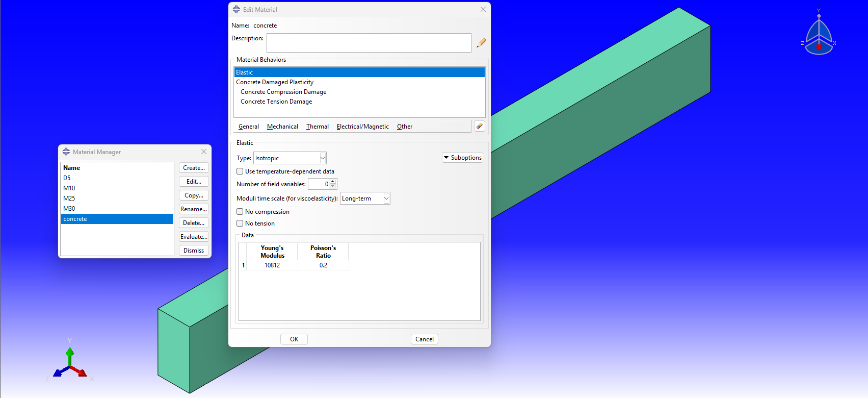Click the delete behavior eraser icon
The height and width of the screenshot is (398, 868).
[x=479, y=126]
